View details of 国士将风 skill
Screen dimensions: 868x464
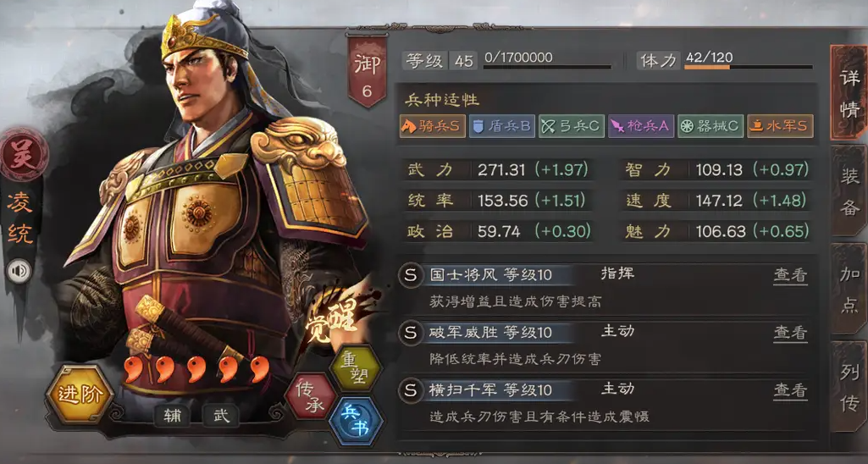click(x=790, y=275)
